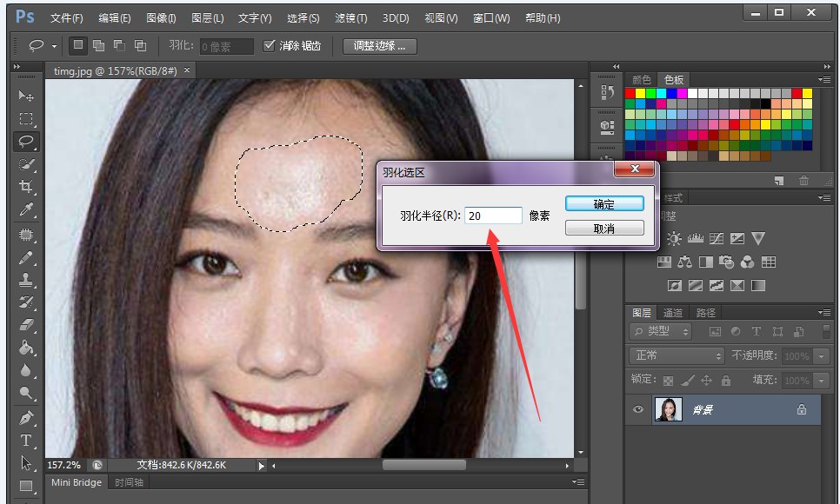The image size is (840, 504).
Task: Add a Brightness/Contrast adjustment
Action: [x=674, y=238]
